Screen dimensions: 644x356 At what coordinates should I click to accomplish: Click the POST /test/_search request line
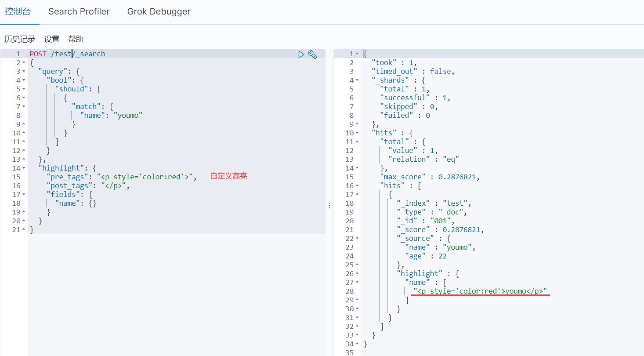coord(68,54)
